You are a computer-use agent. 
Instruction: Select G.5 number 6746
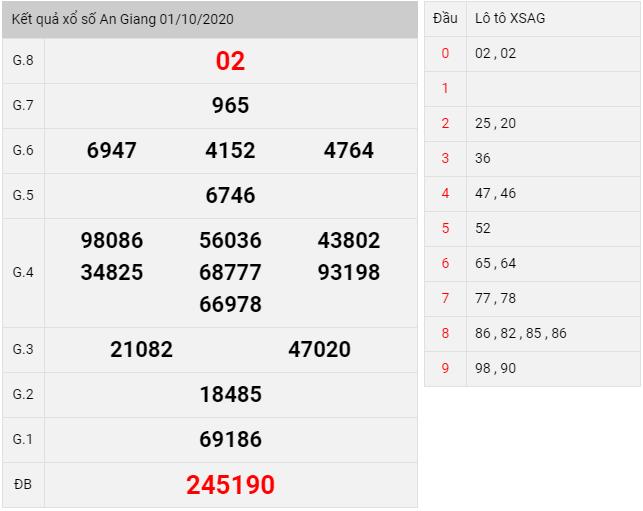coord(230,195)
